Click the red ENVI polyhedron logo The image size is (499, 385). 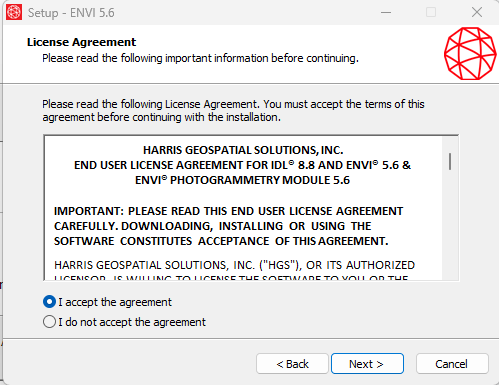(x=470, y=54)
